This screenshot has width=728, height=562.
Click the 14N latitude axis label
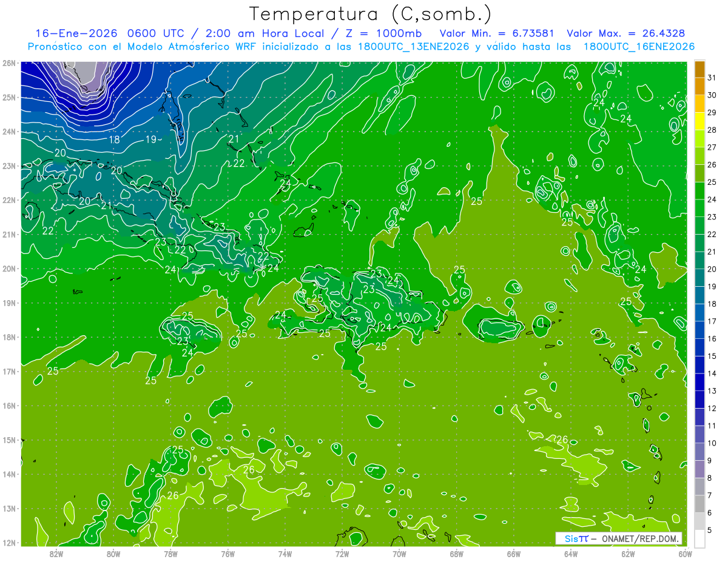coord(9,474)
